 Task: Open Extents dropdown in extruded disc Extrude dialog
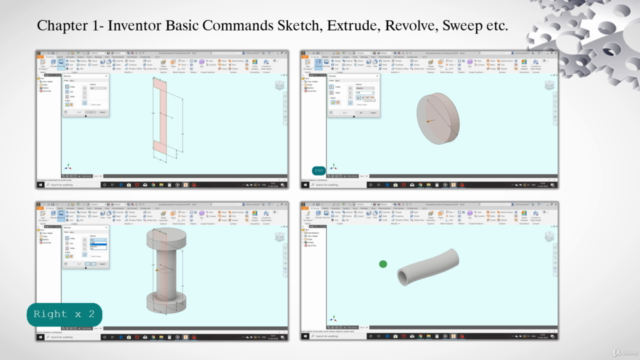point(365,88)
